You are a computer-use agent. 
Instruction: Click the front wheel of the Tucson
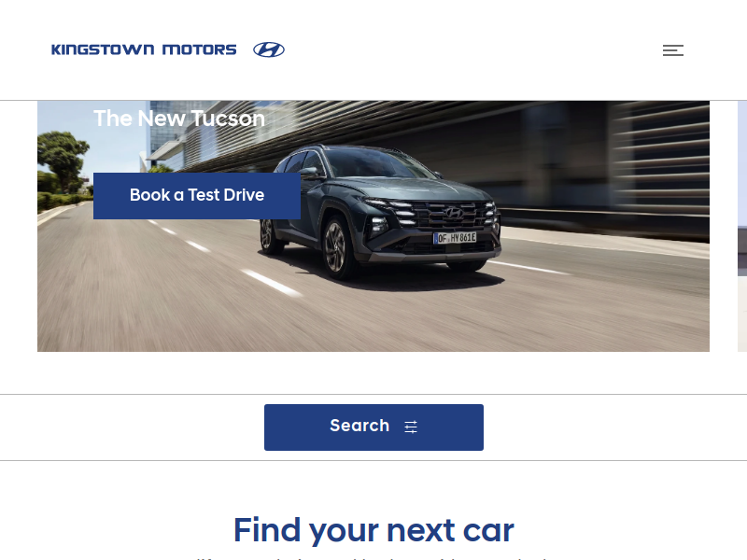click(337, 247)
